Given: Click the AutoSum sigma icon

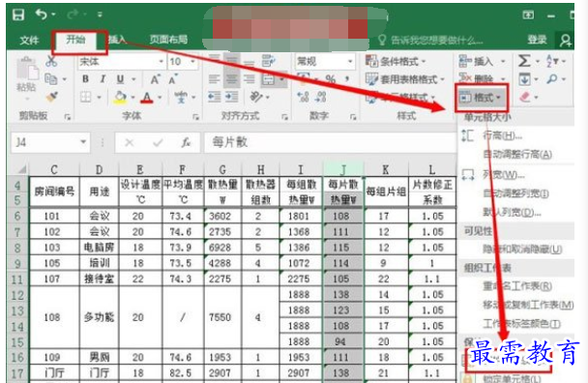Looking at the screenshot, I should click(524, 61).
